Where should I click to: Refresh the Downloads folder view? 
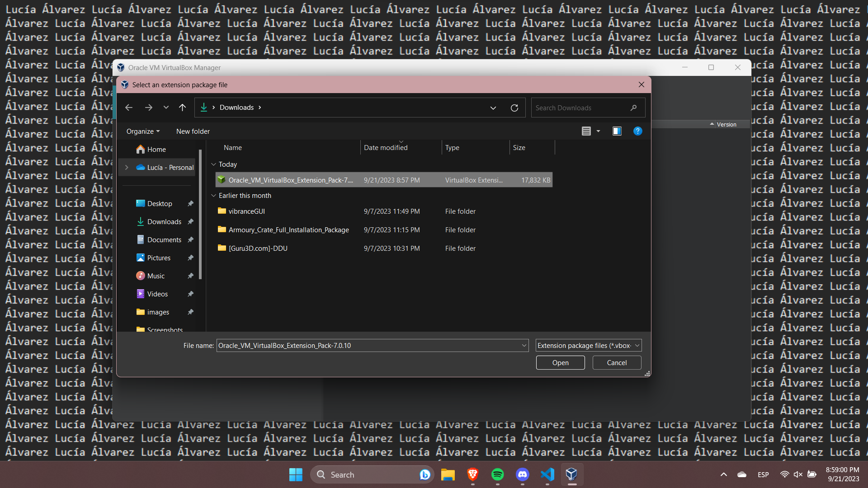(x=514, y=108)
